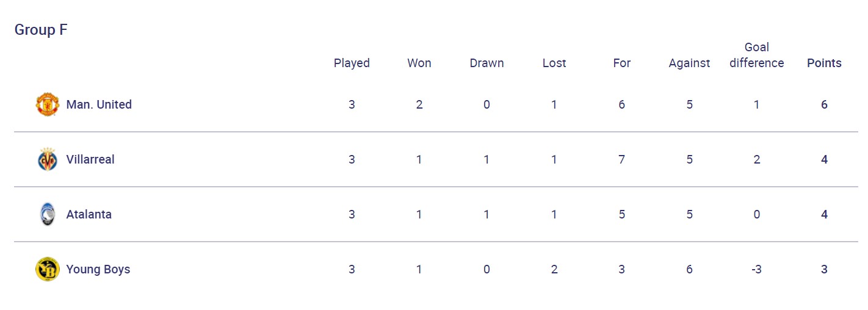Click the Manchester United club crest
Image resolution: width=868 pixels, height=310 pixels.
click(x=47, y=104)
